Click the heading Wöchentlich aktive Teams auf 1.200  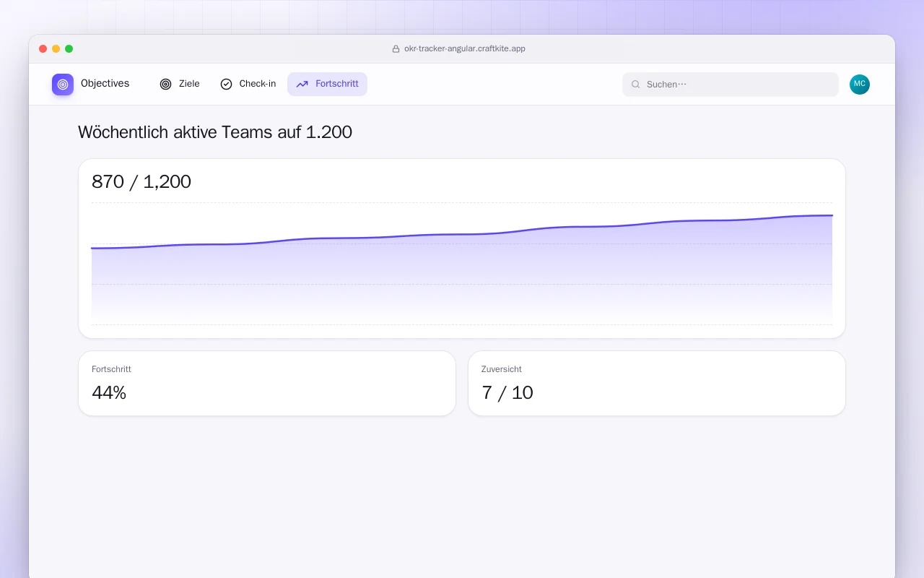(215, 132)
